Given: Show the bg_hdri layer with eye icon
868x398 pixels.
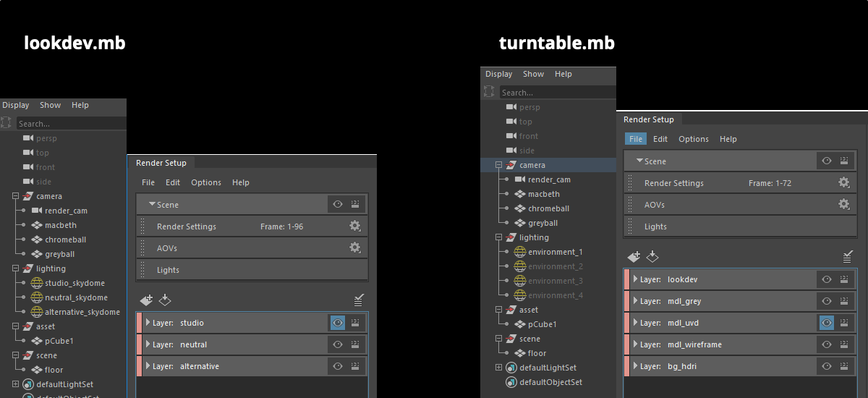Looking at the screenshot, I should coord(826,366).
